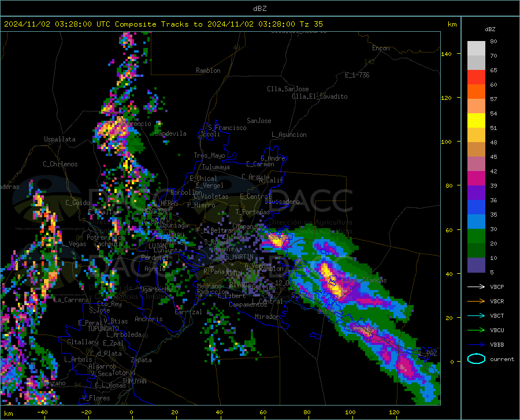This screenshot has height=420, width=520.
Task: Click the cyan 'current' ellipse symbol
Action: [x=476, y=359]
